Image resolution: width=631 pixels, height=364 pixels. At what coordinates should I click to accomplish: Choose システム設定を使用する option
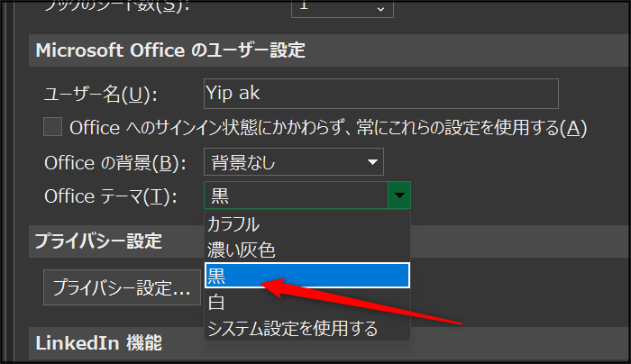click(307, 328)
